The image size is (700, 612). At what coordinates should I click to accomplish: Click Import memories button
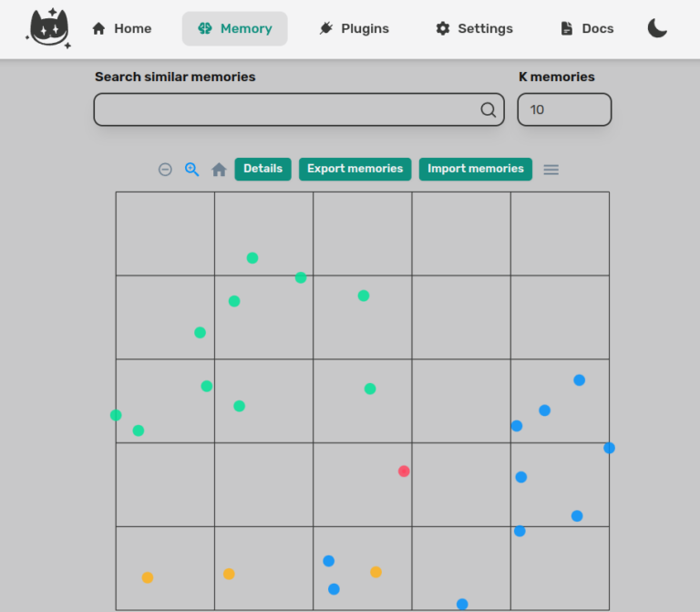coord(475,169)
